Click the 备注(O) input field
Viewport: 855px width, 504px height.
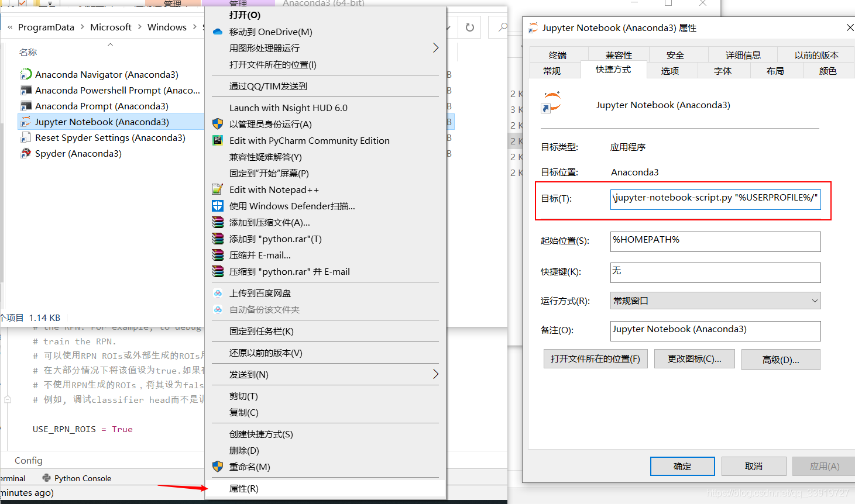[x=715, y=331]
